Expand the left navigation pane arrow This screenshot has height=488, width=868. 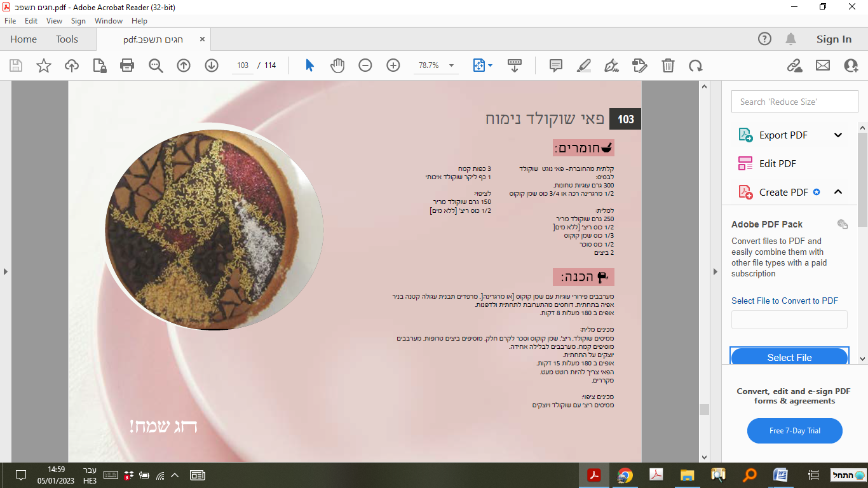tap(6, 272)
